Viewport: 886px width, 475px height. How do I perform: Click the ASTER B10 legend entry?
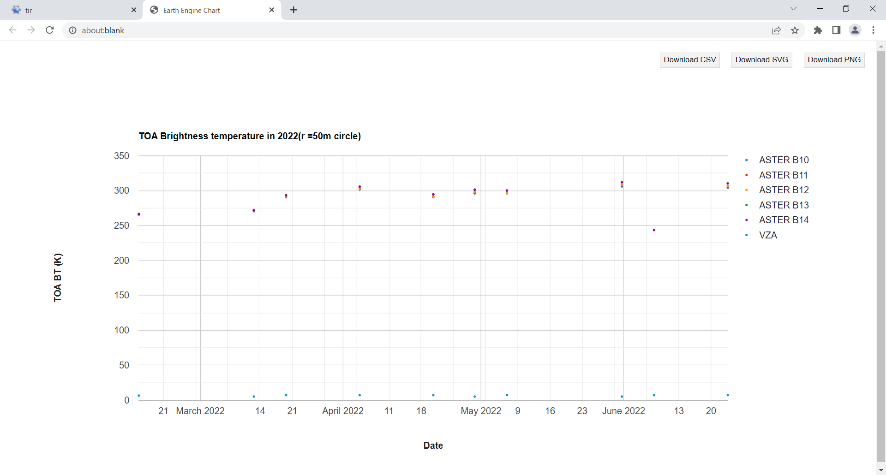783,160
